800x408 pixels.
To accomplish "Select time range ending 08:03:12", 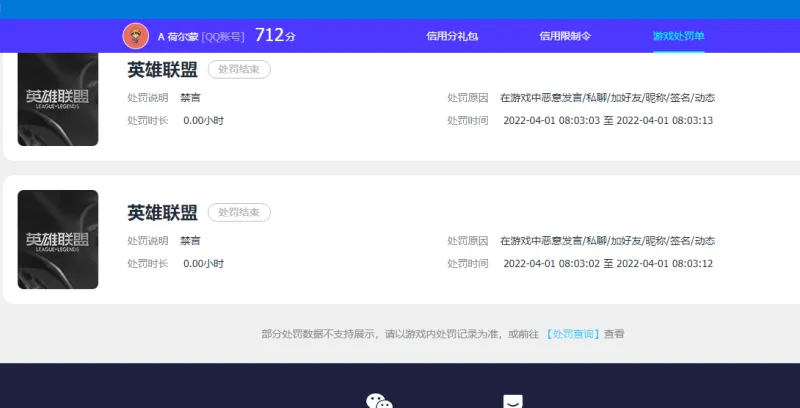I will (x=608, y=264).
